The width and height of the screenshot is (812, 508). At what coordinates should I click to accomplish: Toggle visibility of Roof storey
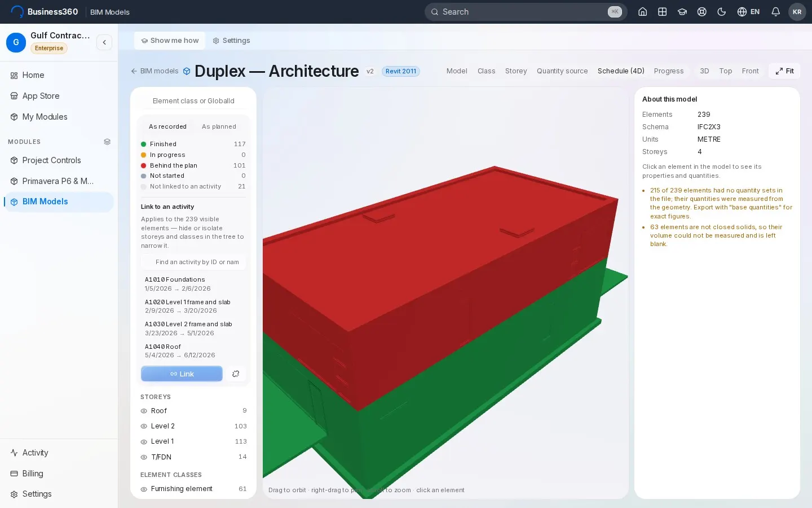tap(144, 411)
